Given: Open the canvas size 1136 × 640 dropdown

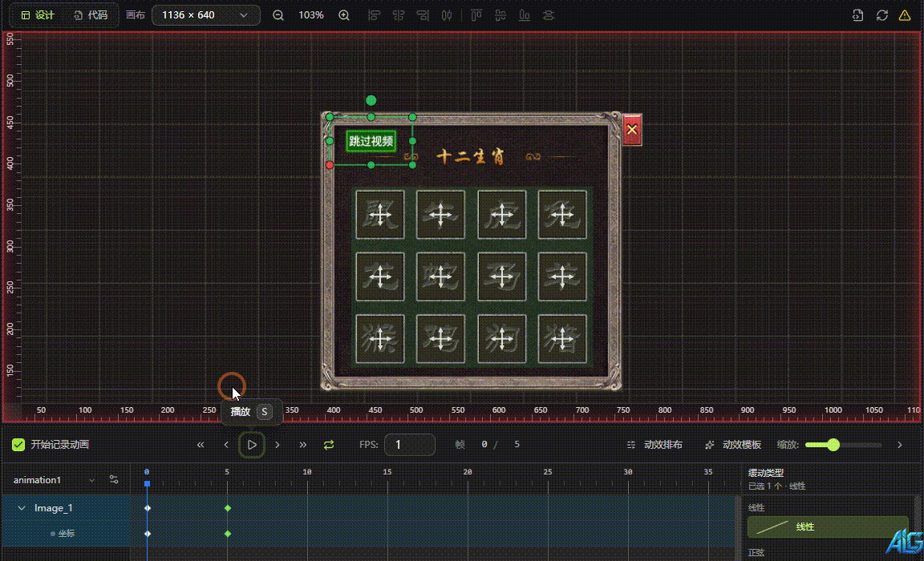Looking at the screenshot, I should click(205, 15).
